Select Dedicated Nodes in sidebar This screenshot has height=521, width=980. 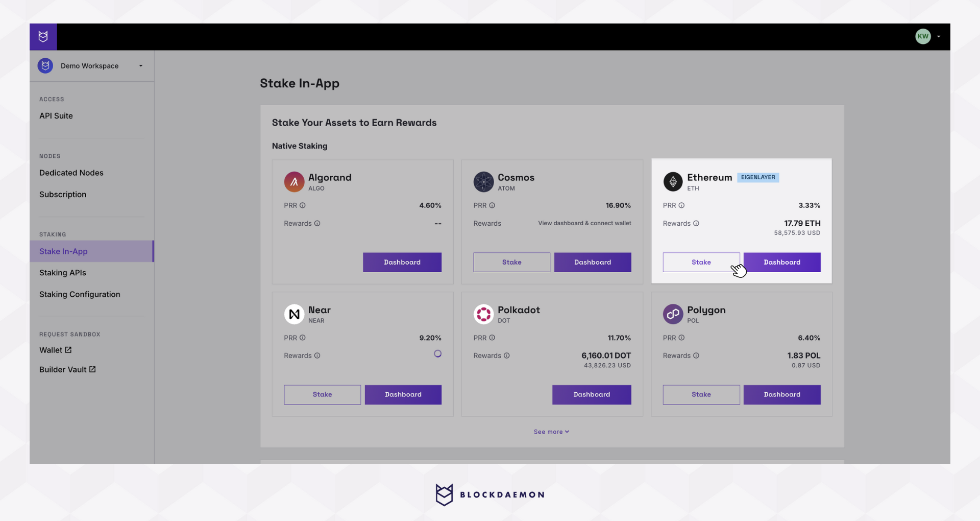tap(71, 173)
